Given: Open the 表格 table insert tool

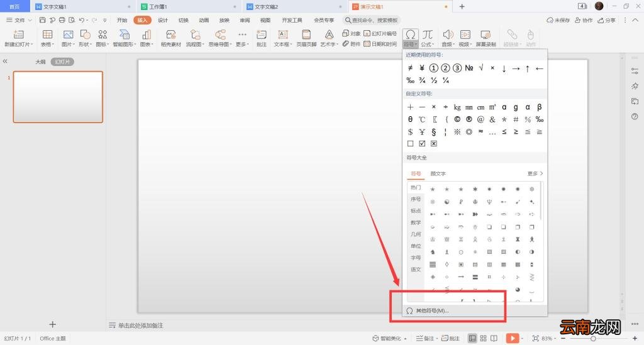Looking at the screenshot, I should pyautogui.click(x=48, y=35).
